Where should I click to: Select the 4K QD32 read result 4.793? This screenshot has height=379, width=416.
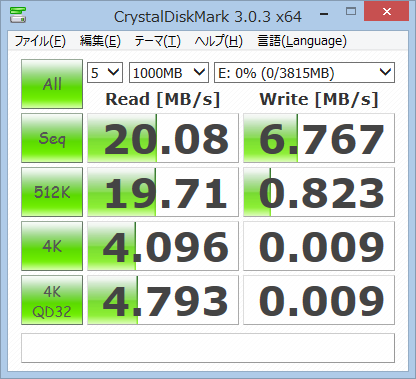(x=163, y=300)
